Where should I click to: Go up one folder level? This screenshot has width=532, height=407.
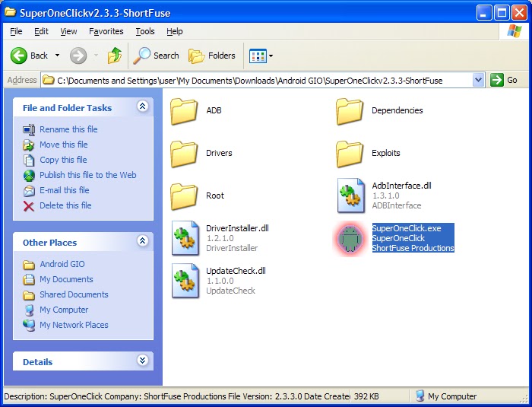tap(115, 56)
